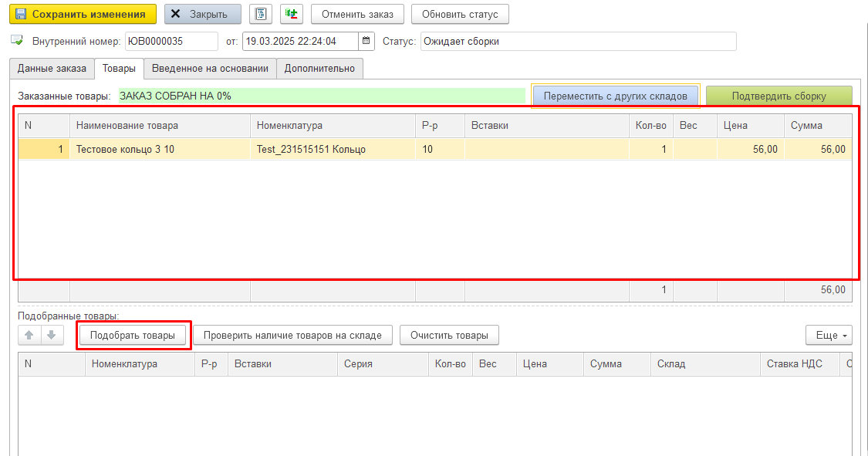Click the order date field

click(301, 41)
